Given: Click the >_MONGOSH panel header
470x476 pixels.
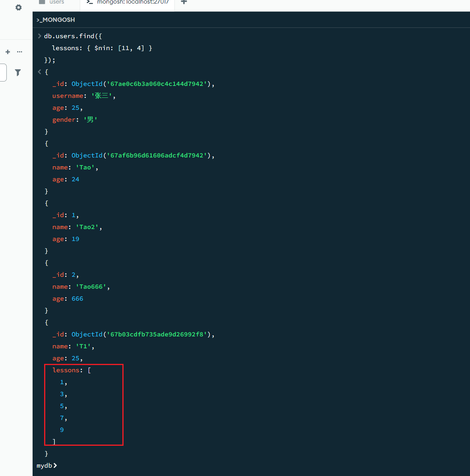Looking at the screenshot, I should coord(56,20).
